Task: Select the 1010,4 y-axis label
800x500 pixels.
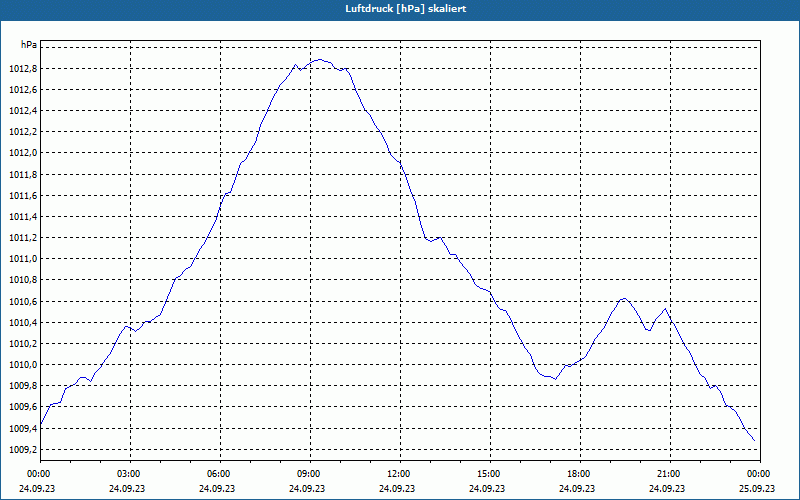Action: pyautogui.click(x=23, y=322)
